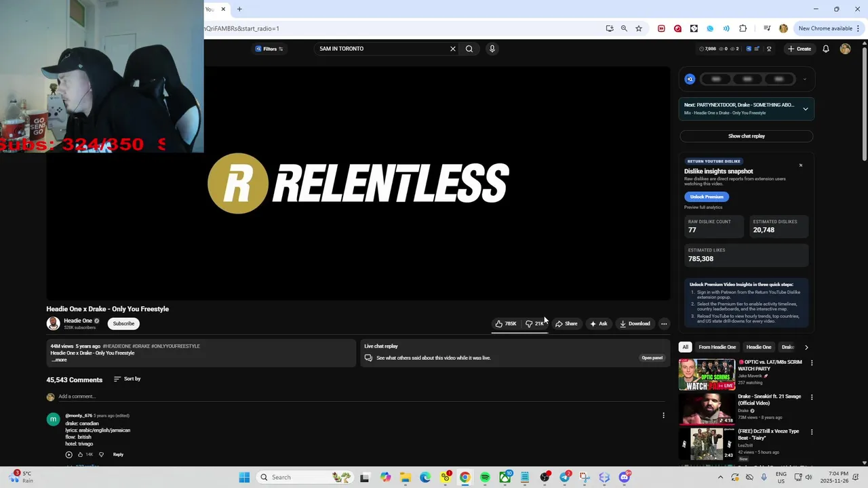Open the Sort by comments menu
The image size is (868, 488).
coord(127,379)
